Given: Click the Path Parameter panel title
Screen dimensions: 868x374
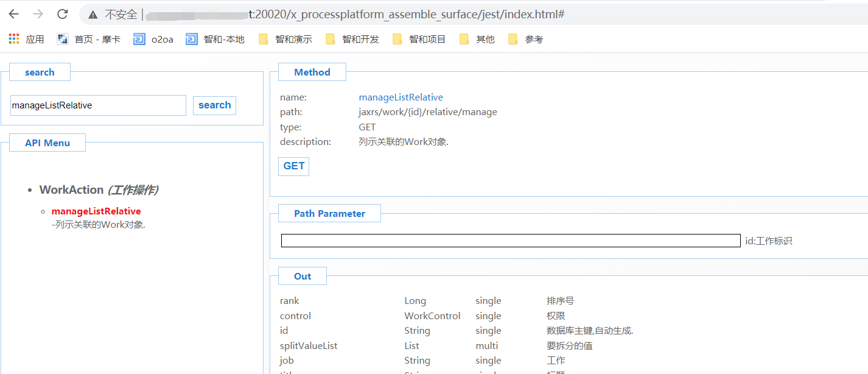Looking at the screenshot, I should pyautogui.click(x=329, y=214).
